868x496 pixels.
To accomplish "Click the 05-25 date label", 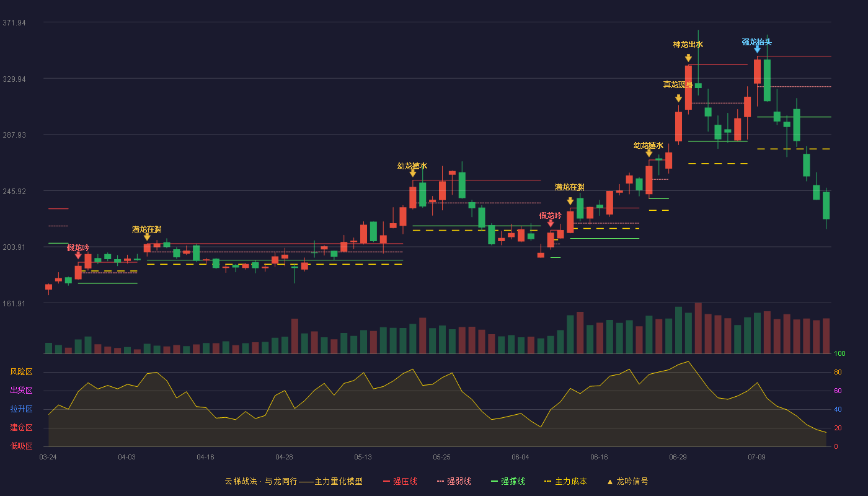I will [442, 457].
